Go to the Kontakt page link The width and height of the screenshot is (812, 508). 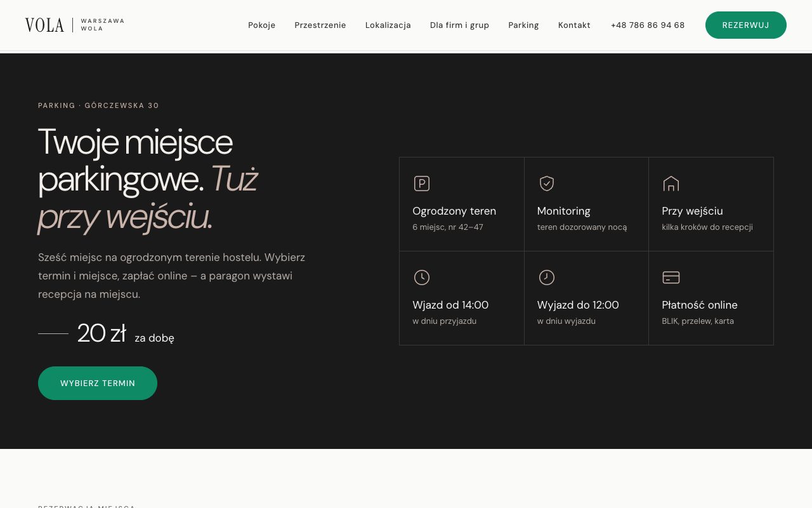(x=574, y=25)
